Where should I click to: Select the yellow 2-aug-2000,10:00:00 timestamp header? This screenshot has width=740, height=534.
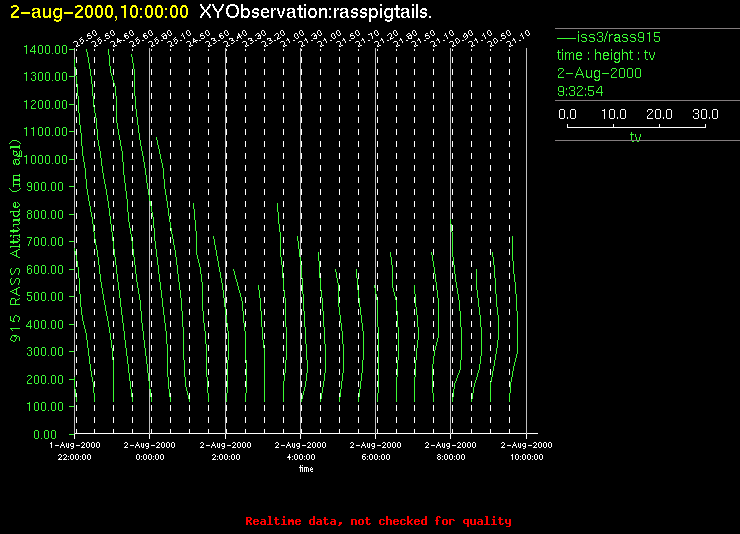coord(99,11)
